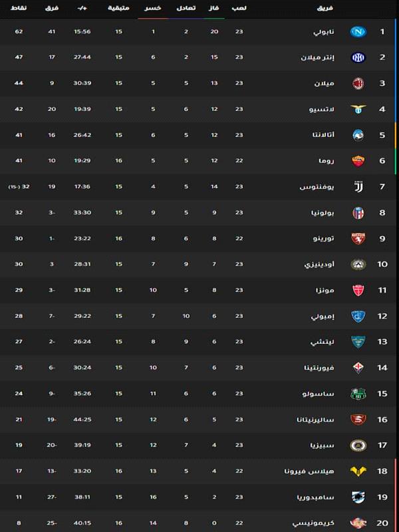
Task: Open the نابولي team name link
Action: [323, 32]
